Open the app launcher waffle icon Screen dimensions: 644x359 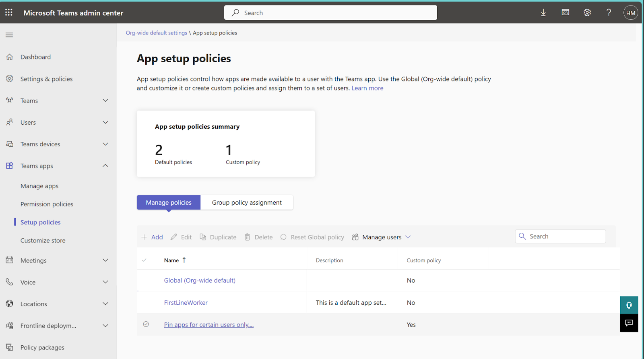(9, 12)
